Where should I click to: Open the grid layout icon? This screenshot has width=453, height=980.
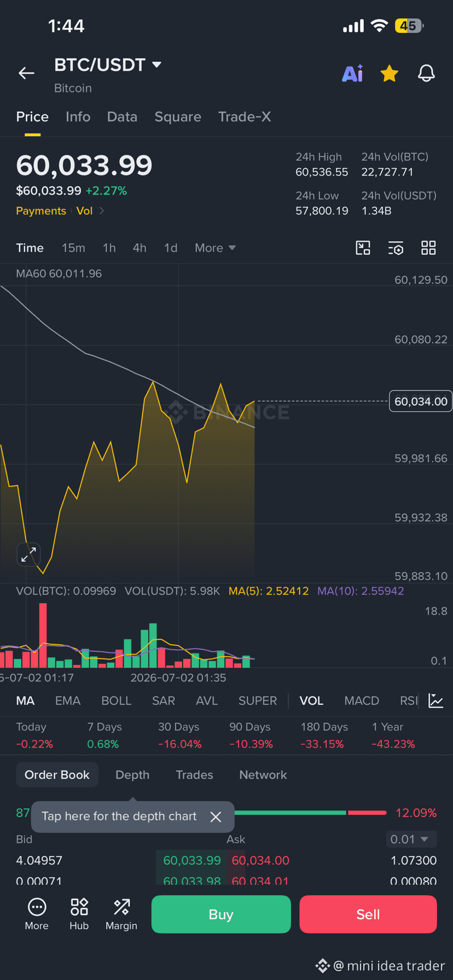428,248
